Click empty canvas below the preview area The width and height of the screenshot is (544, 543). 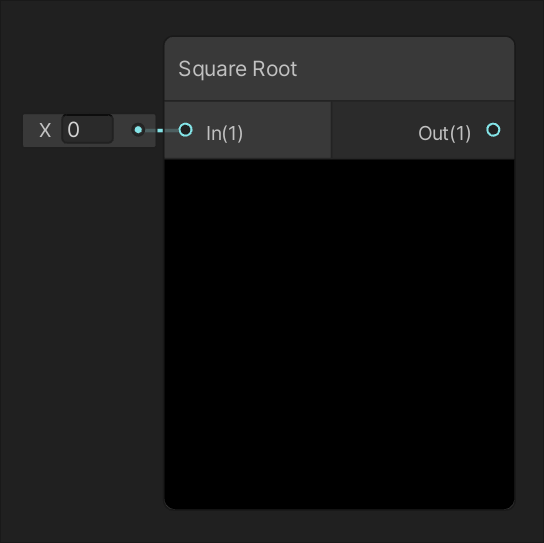[x=339, y=526]
